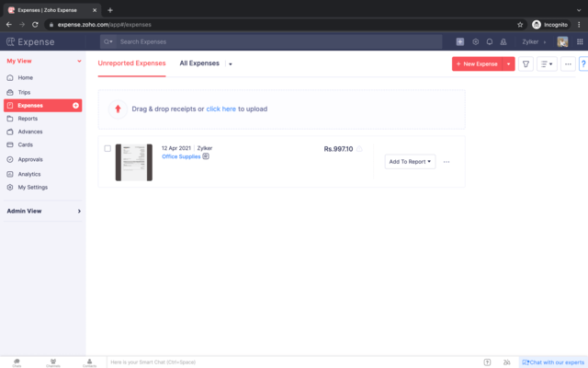Click the help question mark button

click(583, 63)
